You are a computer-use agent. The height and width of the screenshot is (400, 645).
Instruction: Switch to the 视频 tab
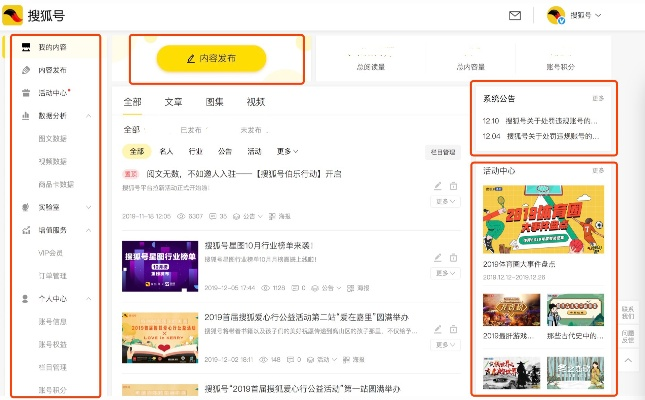[x=256, y=102]
